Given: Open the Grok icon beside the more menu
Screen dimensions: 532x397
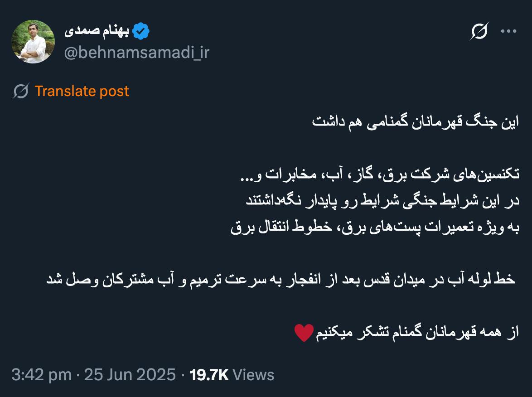Looking at the screenshot, I should (x=479, y=31).
